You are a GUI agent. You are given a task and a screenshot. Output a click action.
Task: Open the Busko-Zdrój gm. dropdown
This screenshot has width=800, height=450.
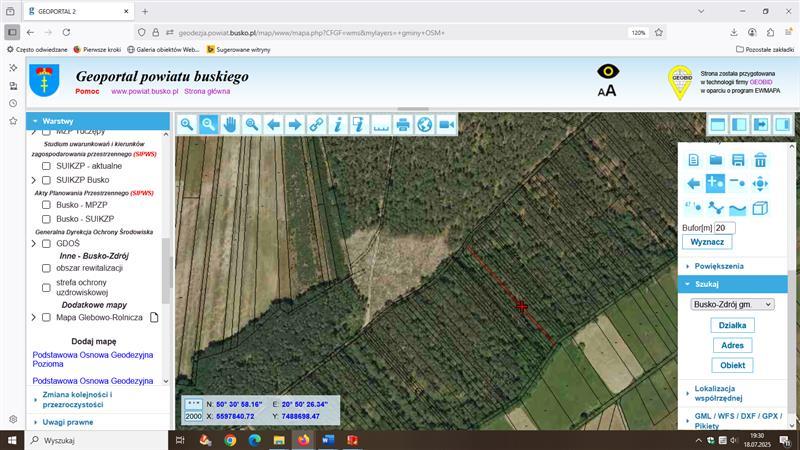tap(732, 304)
